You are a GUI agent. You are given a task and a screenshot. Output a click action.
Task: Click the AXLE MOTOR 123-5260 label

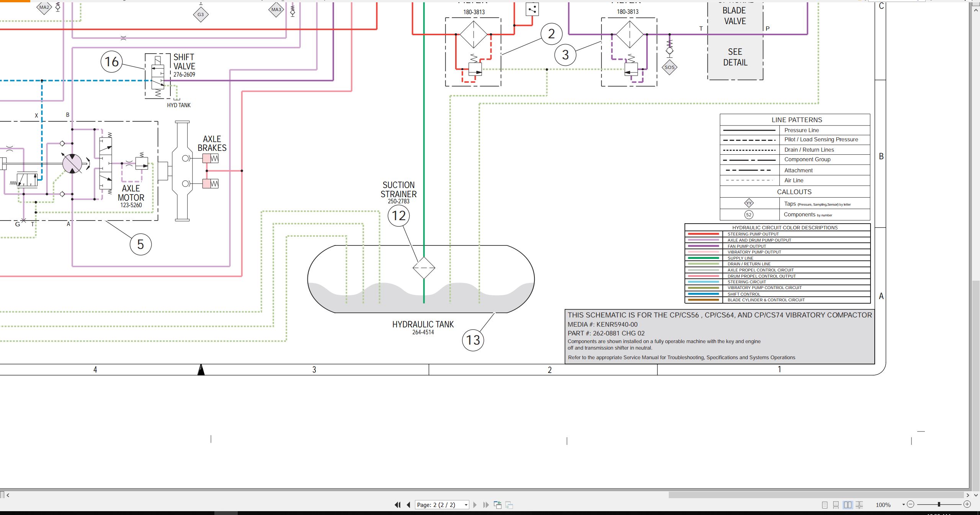pos(131,196)
